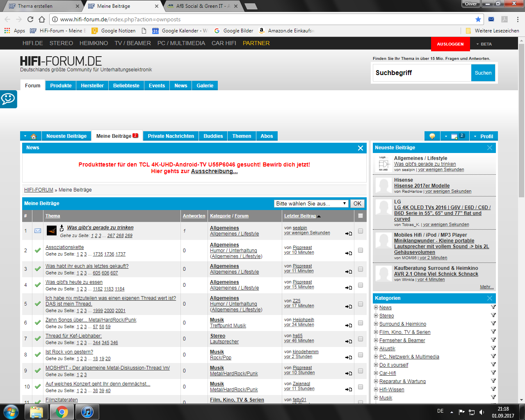The height and width of the screenshot is (420, 525).
Task: Click envelope icon for Was gibt's gerade zu trinken
Action: (38, 231)
